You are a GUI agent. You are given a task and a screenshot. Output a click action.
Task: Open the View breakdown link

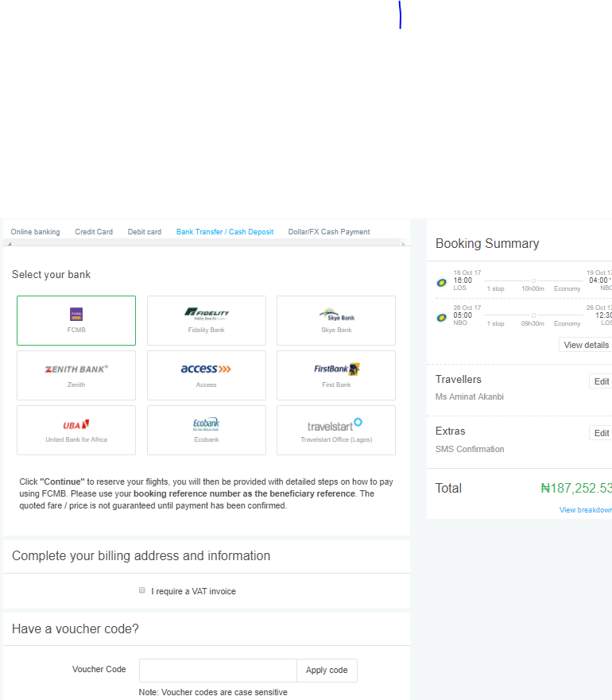tap(585, 510)
